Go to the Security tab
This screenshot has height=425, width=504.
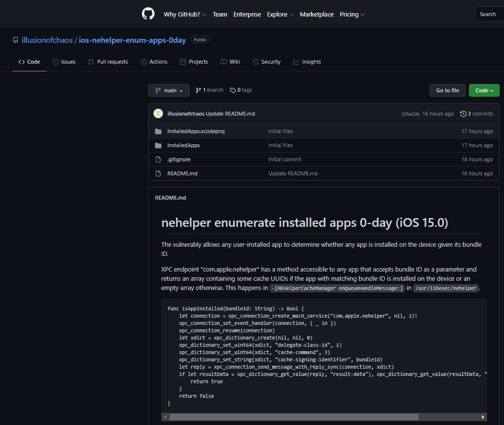[x=267, y=62]
